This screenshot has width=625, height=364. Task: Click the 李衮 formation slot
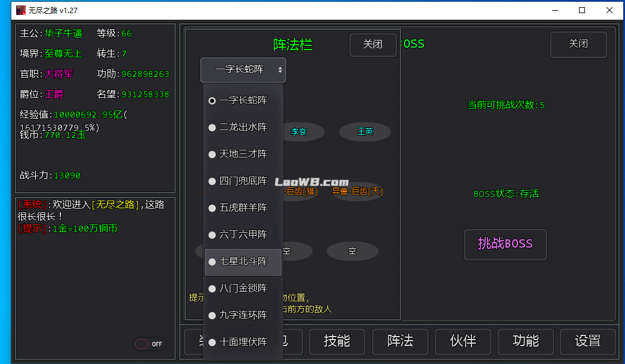[300, 132]
